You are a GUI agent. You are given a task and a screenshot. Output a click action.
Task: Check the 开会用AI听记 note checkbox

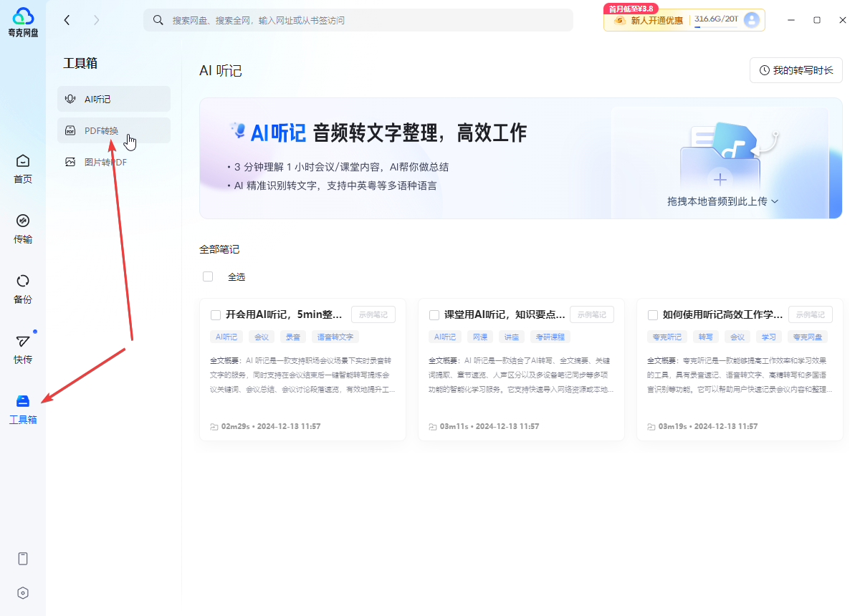tap(216, 315)
